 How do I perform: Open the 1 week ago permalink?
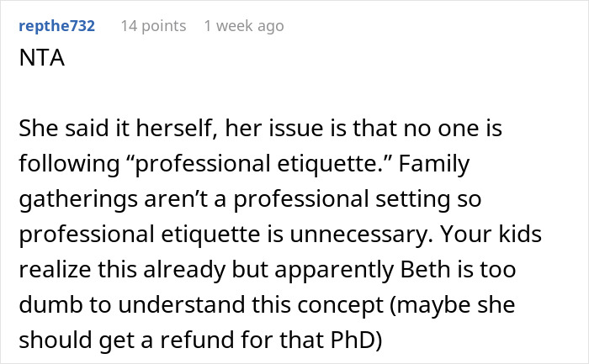pyautogui.click(x=243, y=26)
